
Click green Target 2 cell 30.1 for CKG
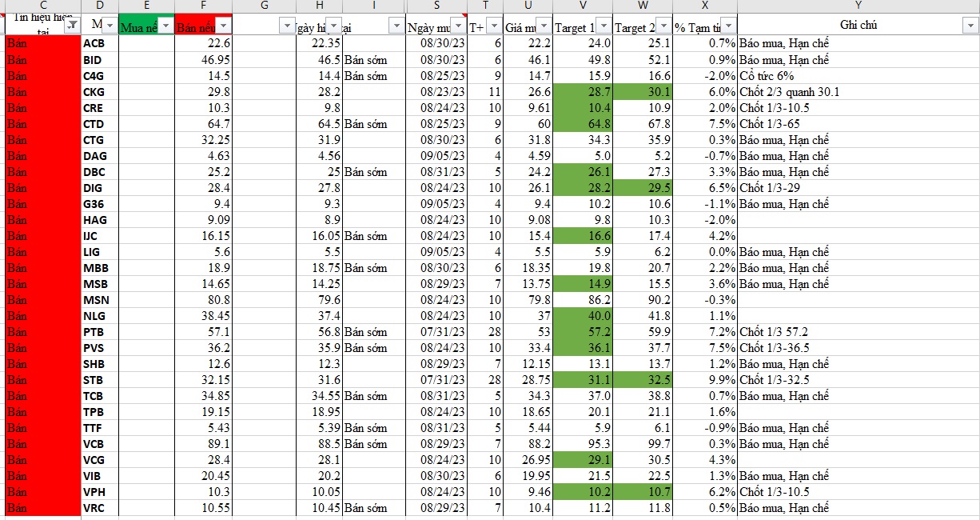(643, 92)
